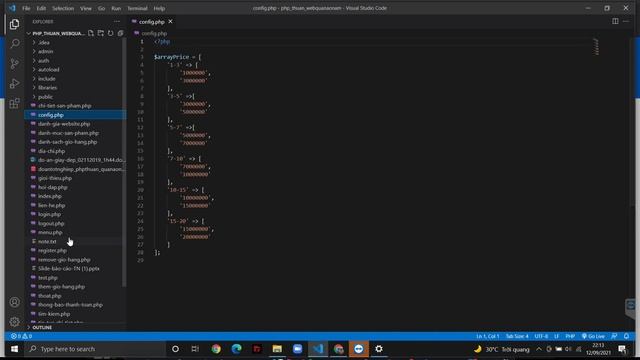640x360 pixels.
Task: Click the New File icon in Explorer
Action: pyautogui.click(x=91, y=33)
